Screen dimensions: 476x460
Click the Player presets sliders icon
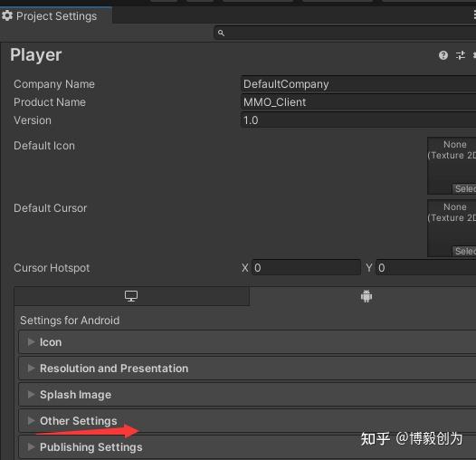[461, 55]
